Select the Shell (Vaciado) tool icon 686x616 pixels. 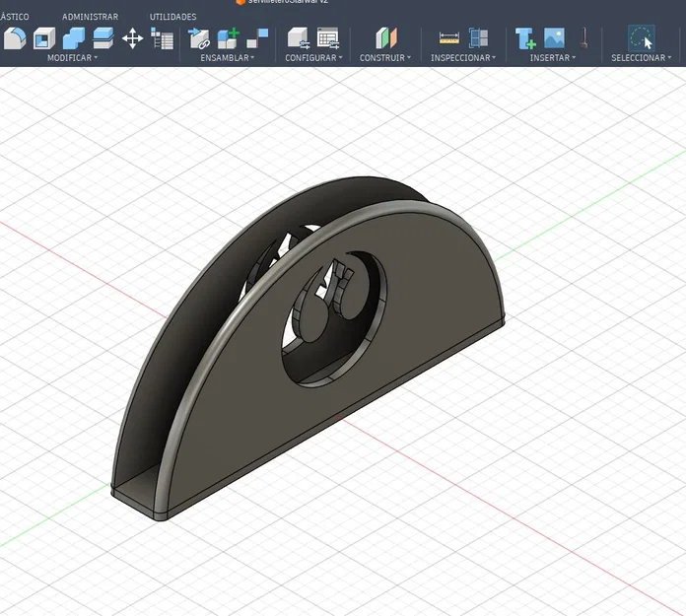click(x=44, y=38)
